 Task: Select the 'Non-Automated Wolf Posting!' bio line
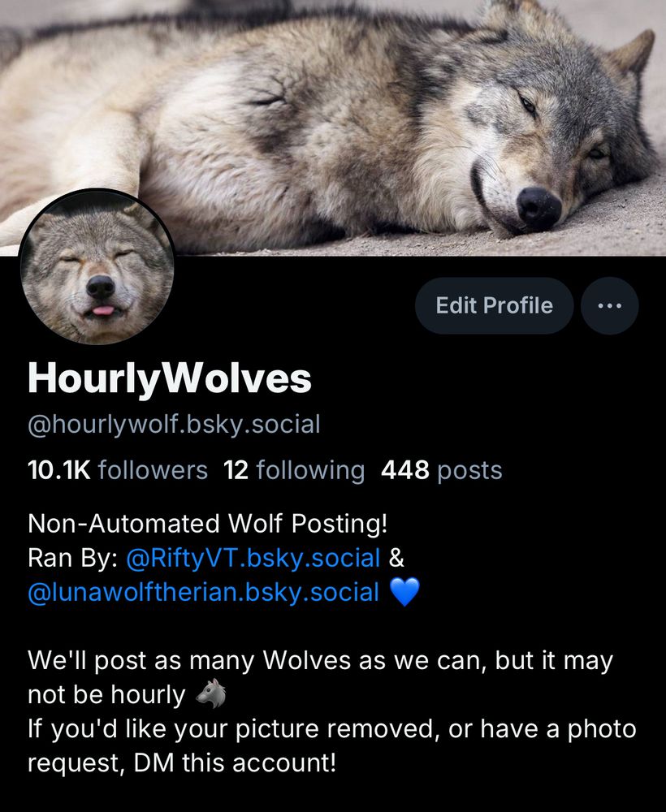click(208, 523)
